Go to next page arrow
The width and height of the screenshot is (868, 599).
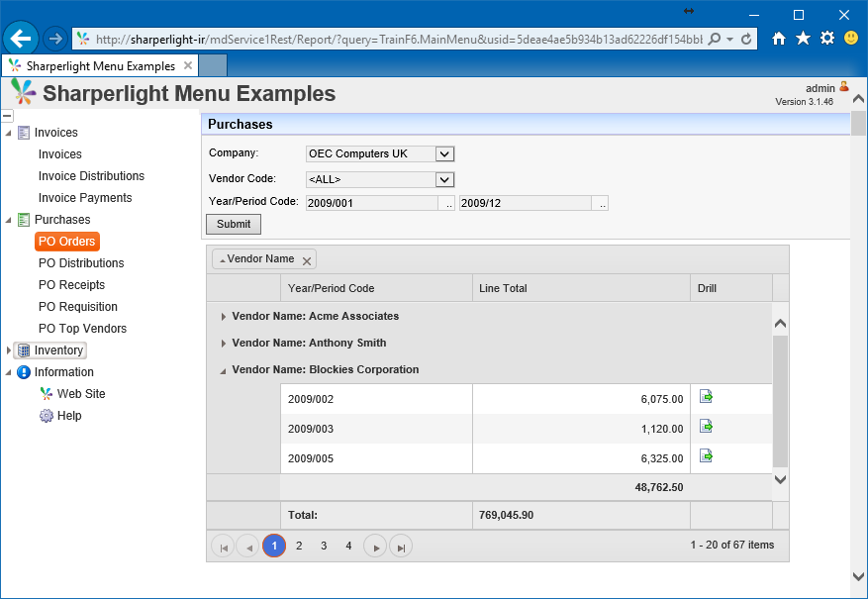click(375, 547)
